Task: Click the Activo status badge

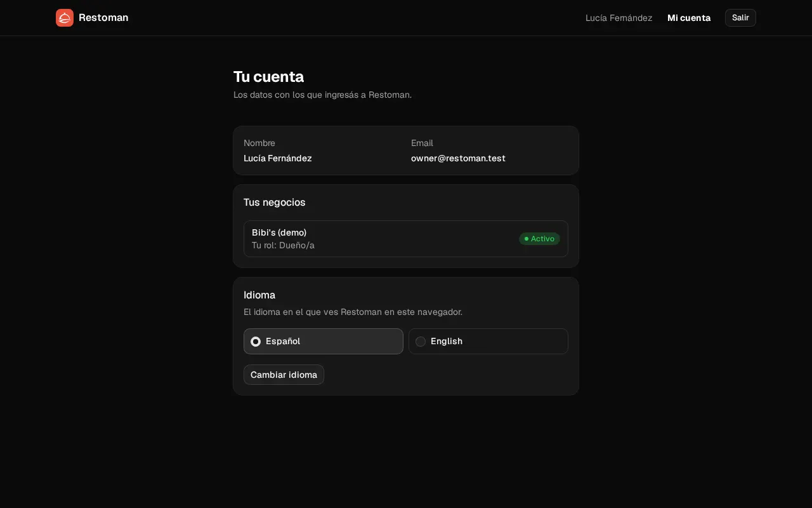Action: [x=539, y=239]
